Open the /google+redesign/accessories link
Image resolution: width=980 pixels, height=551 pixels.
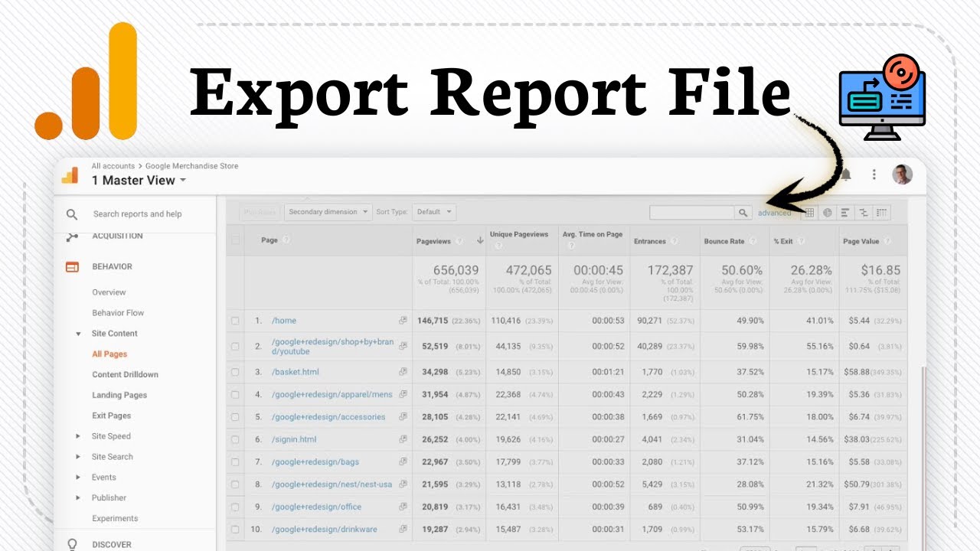[328, 417]
